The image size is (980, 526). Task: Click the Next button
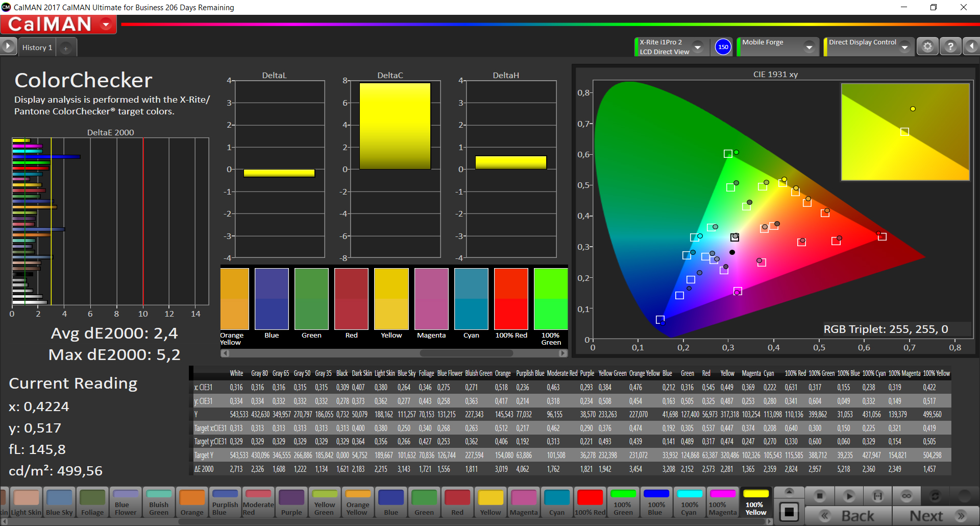pos(935,516)
